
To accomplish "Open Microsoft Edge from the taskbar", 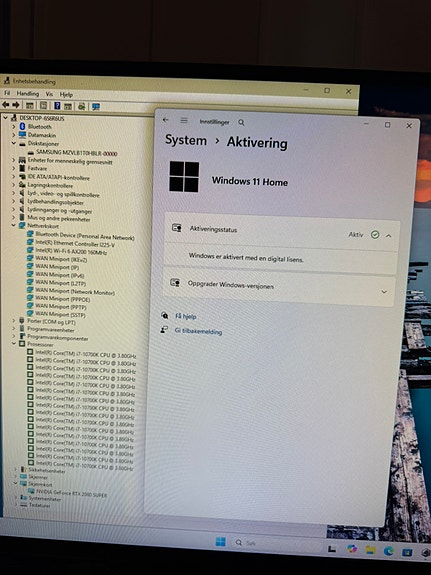I will pos(388,550).
